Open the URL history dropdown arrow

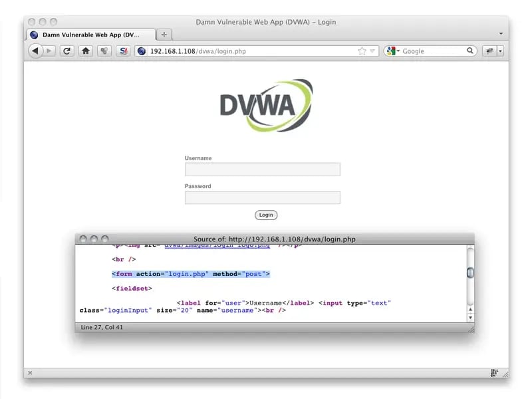click(x=373, y=51)
